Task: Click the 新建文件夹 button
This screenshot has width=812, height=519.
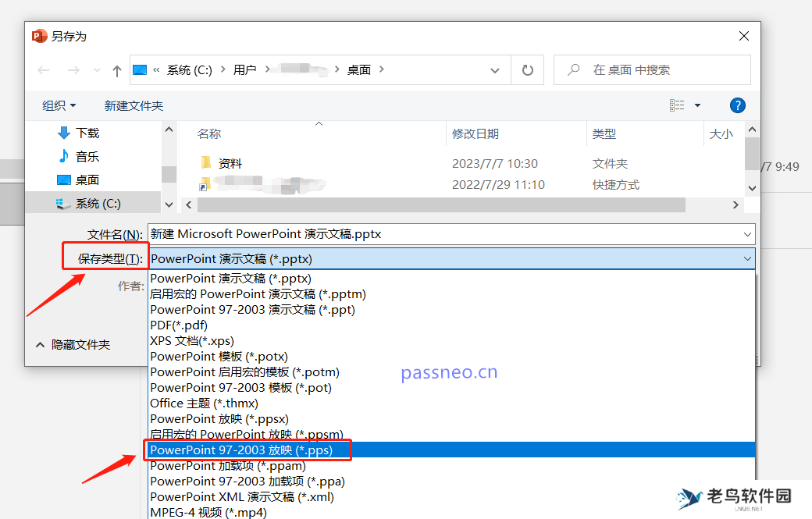Action: [x=133, y=105]
